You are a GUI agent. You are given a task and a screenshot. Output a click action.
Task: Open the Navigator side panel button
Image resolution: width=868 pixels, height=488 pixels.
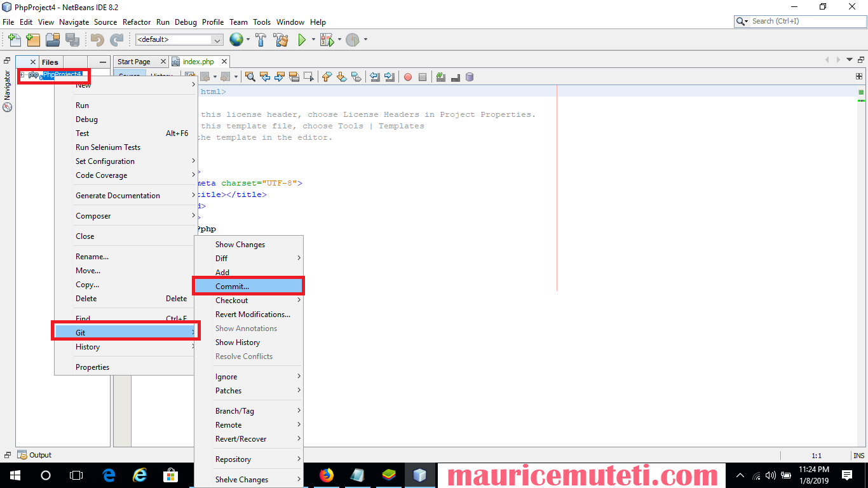coord(8,91)
